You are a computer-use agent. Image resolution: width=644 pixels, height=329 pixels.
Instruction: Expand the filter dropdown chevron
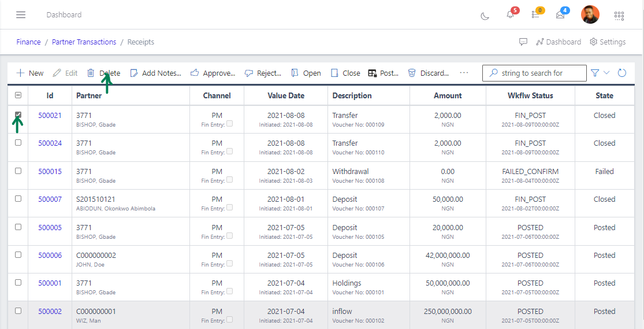pyautogui.click(x=606, y=73)
